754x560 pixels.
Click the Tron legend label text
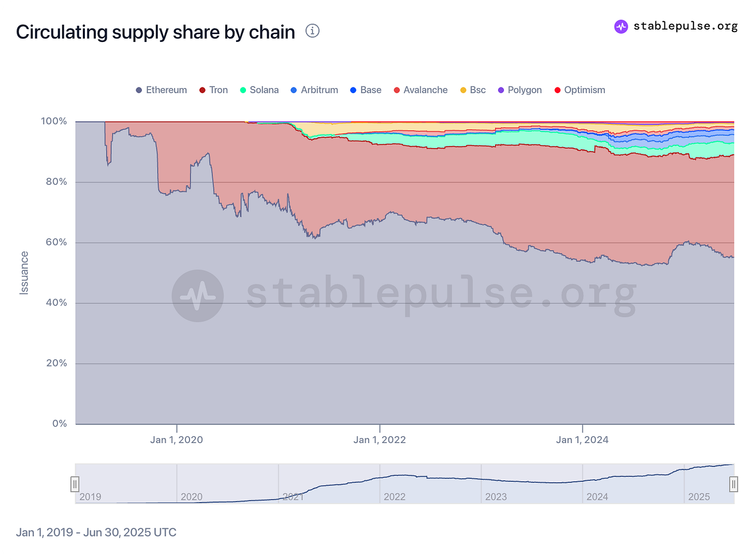pyautogui.click(x=219, y=90)
